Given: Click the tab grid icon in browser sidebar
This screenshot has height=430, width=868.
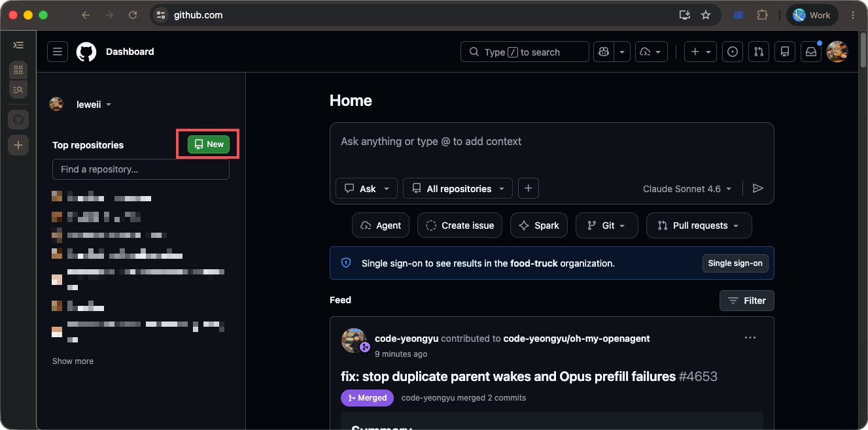Looking at the screenshot, I should pyautogui.click(x=18, y=70).
